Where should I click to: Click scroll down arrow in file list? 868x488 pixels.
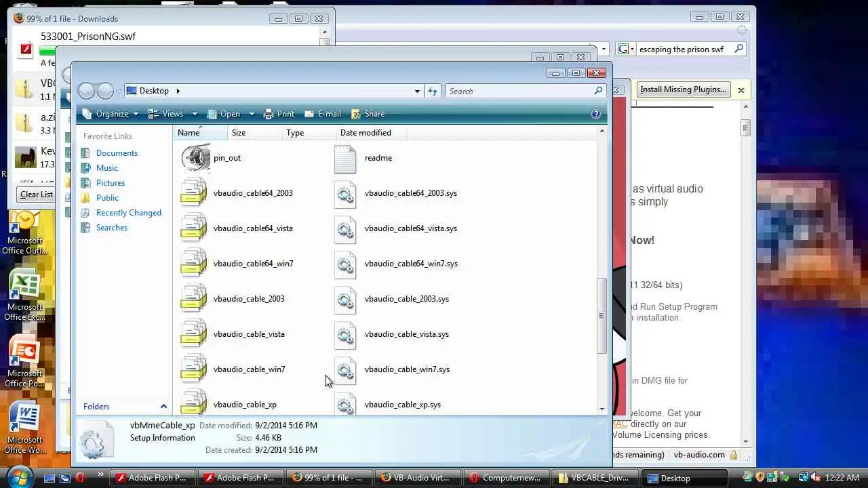pos(601,408)
